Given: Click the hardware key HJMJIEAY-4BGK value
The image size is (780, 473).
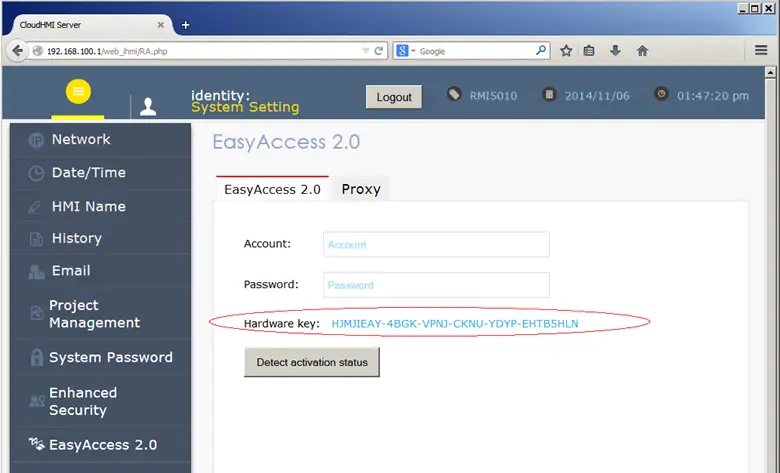Looking at the screenshot, I should 455,324.
